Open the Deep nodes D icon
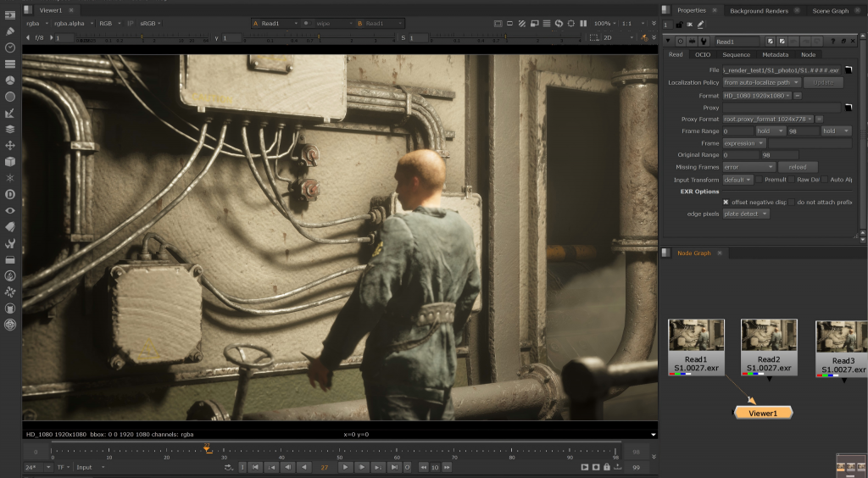This screenshot has width=868, height=478. tap(10, 194)
